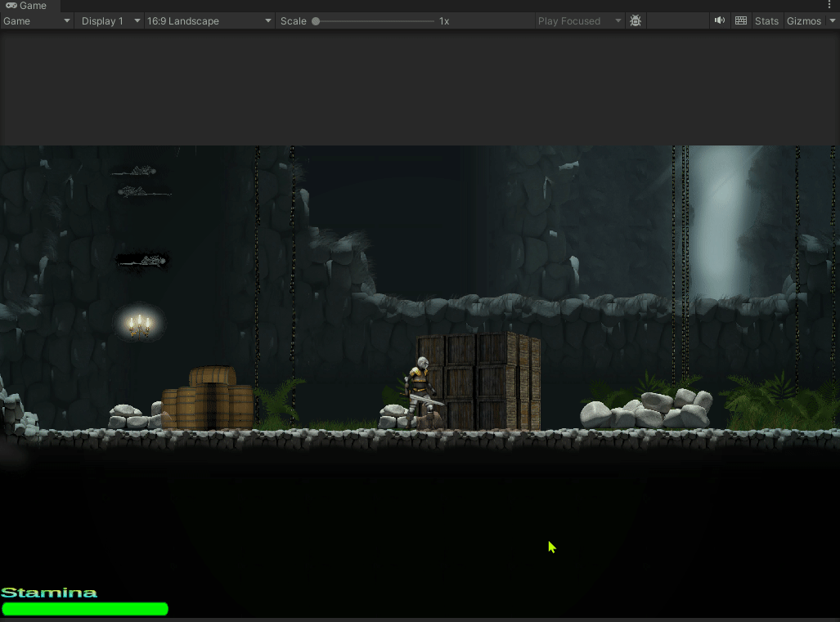This screenshot has height=622, width=840.
Task: Click the keyboard icon in the Game toolbar
Action: (x=741, y=20)
